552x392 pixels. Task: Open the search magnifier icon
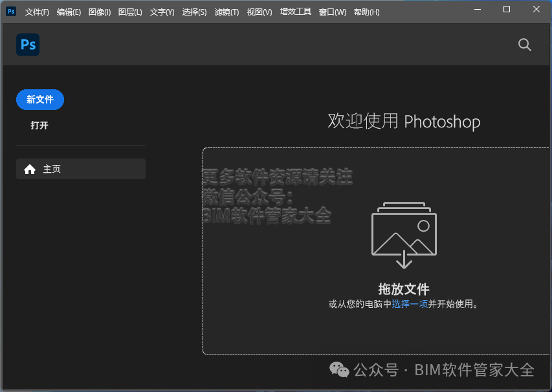coord(525,45)
